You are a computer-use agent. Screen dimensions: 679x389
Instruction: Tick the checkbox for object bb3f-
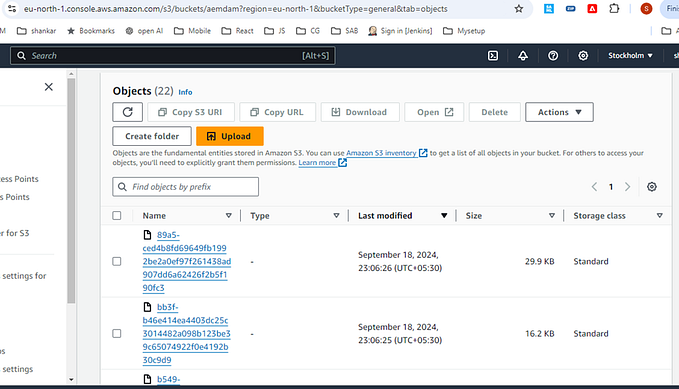click(117, 334)
